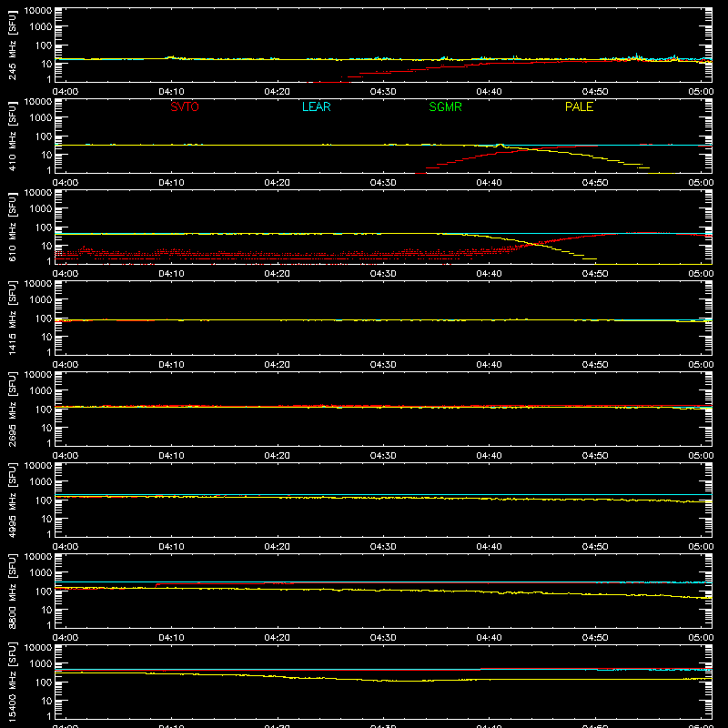
Task: Click the 10 tick of 1415 MHz panel
Action: (x=47, y=337)
